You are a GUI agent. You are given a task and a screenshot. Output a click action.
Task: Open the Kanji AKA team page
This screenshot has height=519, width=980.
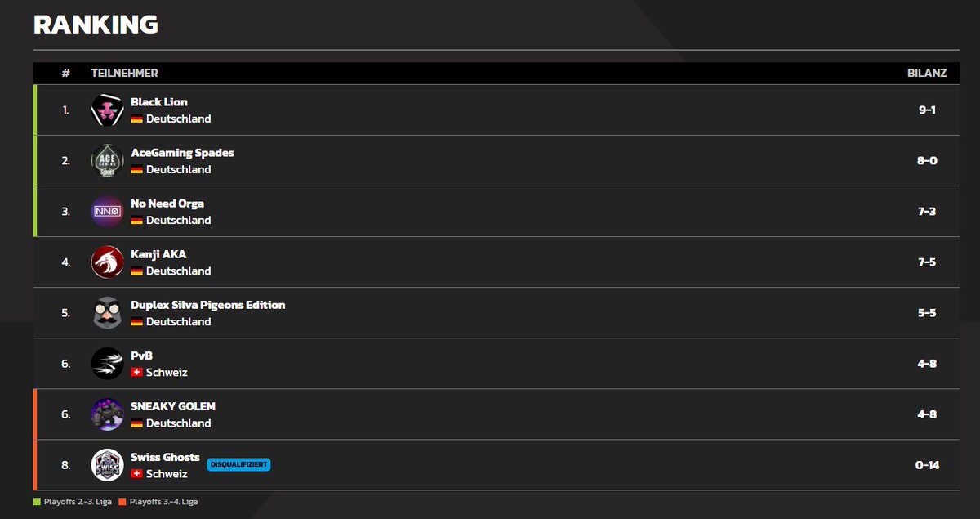pyautogui.click(x=158, y=254)
